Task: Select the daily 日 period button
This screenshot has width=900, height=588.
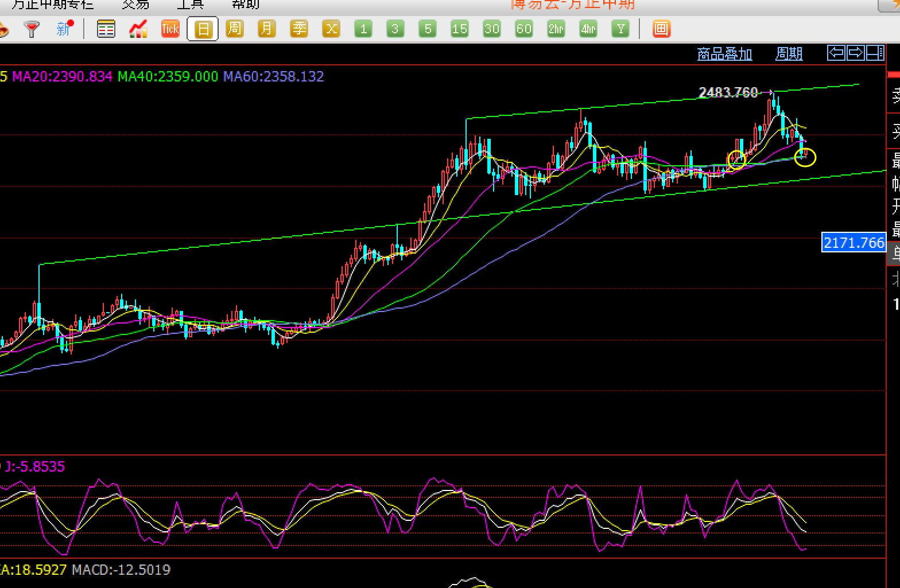Action: coord(203,29)
